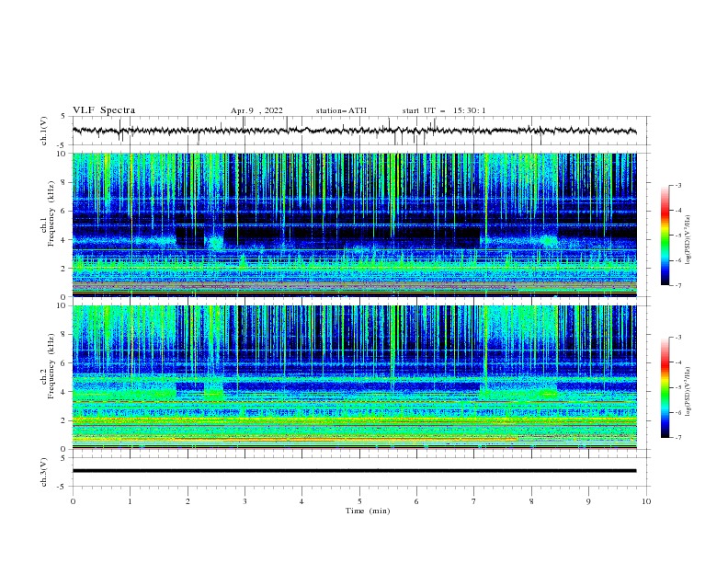
Task: Click the '-3' label on upper colorbar
Action: [x=677, y=185]
